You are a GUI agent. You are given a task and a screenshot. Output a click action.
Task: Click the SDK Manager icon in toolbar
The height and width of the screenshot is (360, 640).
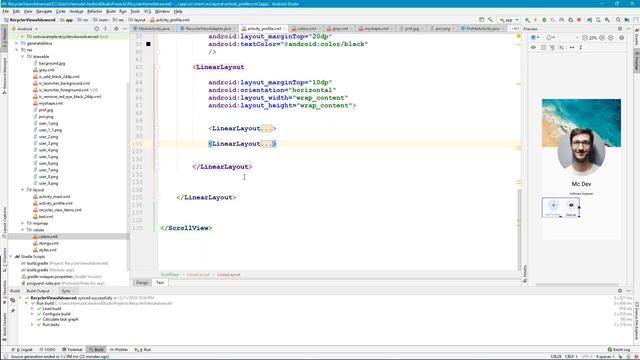607,20
